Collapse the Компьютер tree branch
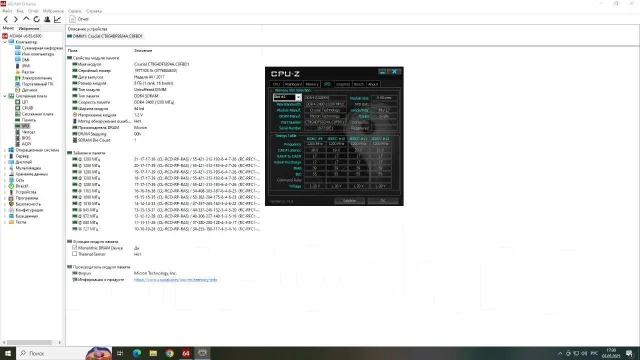Viewport: 640px width, 360px height. pyautogui.click(x=5, y=42)
